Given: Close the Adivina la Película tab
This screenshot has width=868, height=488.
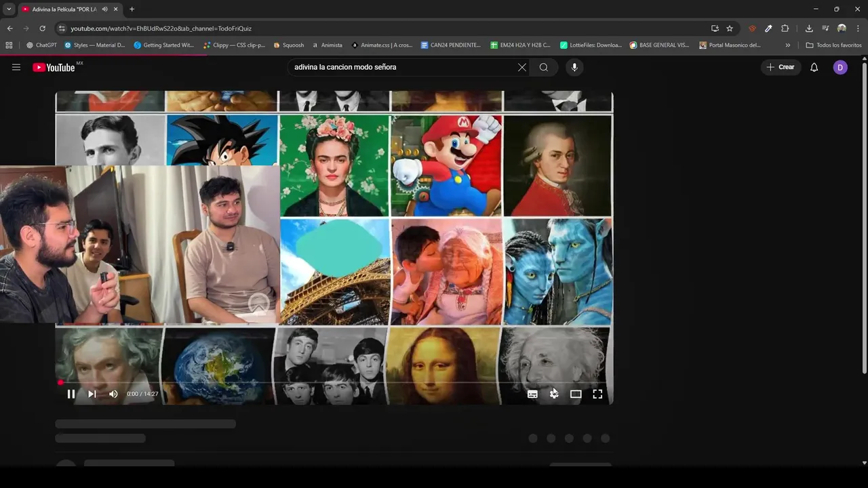Looking at the screenshot, I should [115, 9].
